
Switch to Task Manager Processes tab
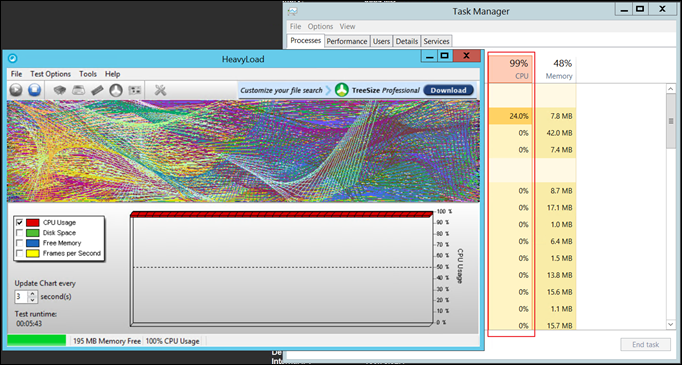306,40
